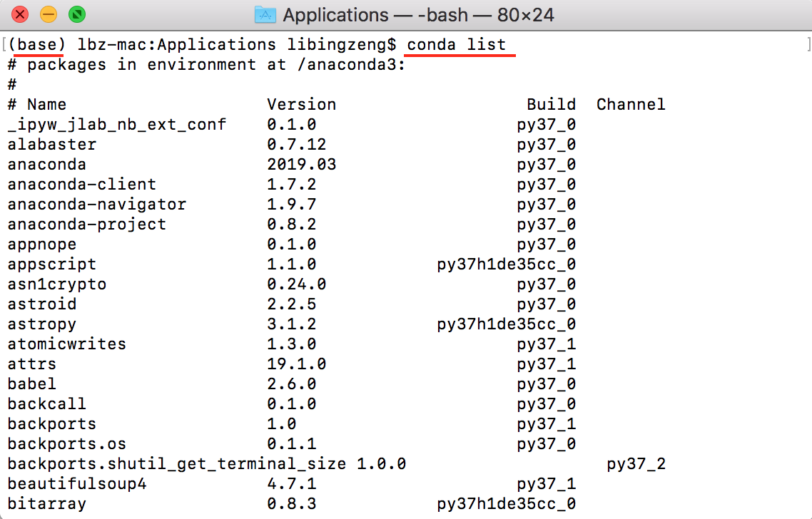
Task: Click the green full-screen button
Action: click(x=76, y=14)
